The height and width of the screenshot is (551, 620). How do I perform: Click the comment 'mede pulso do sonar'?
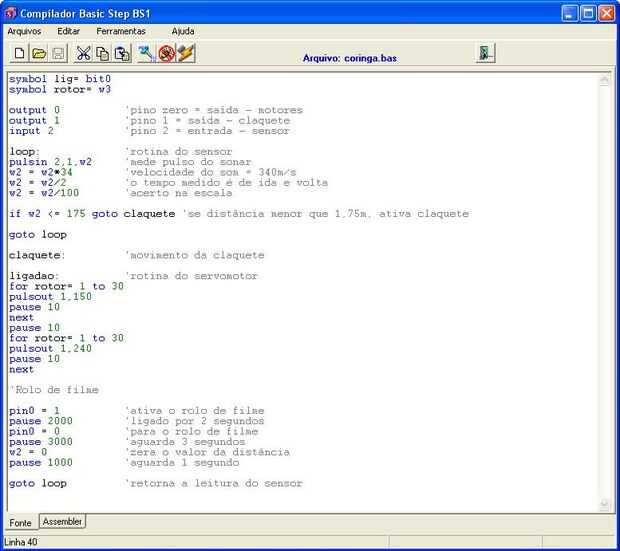pyautogui.click(x=188, y=162)
